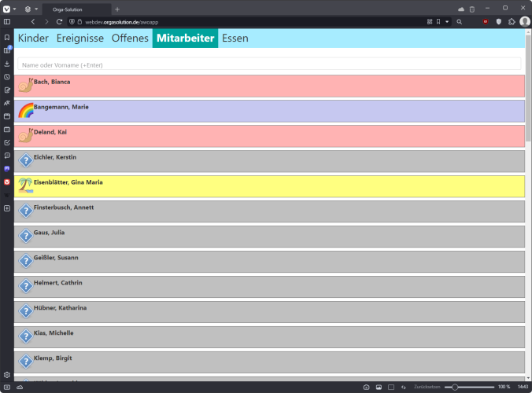
Task: Open employee Geißler, Susann
Action: click(269, 262)
